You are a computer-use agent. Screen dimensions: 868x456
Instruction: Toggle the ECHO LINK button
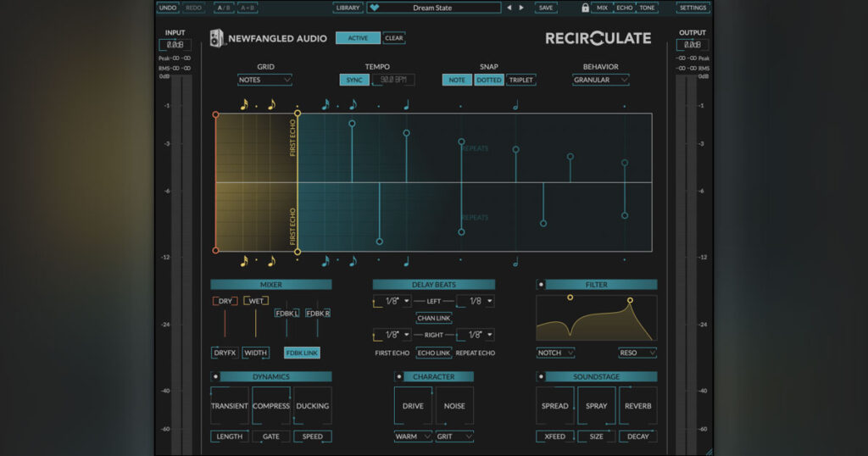434,353
